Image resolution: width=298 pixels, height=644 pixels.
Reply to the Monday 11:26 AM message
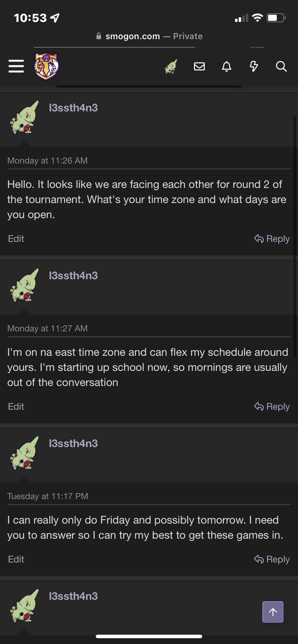(272, 239)
